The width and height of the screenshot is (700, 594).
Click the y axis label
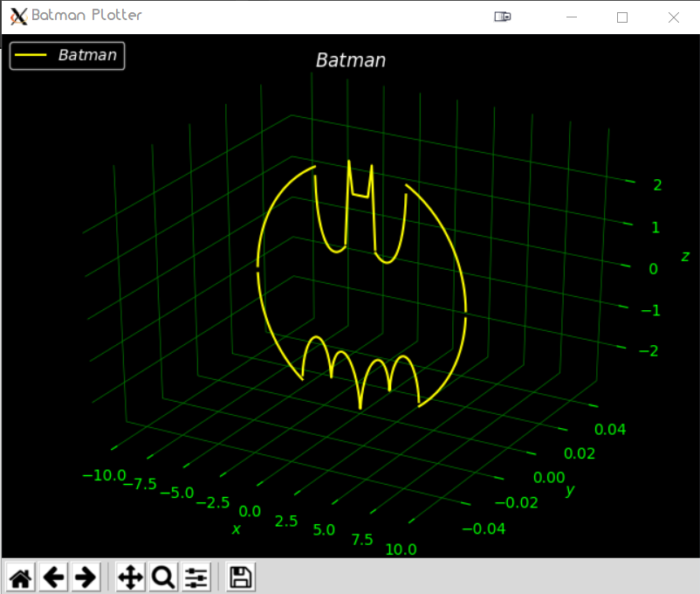point(570,491)
